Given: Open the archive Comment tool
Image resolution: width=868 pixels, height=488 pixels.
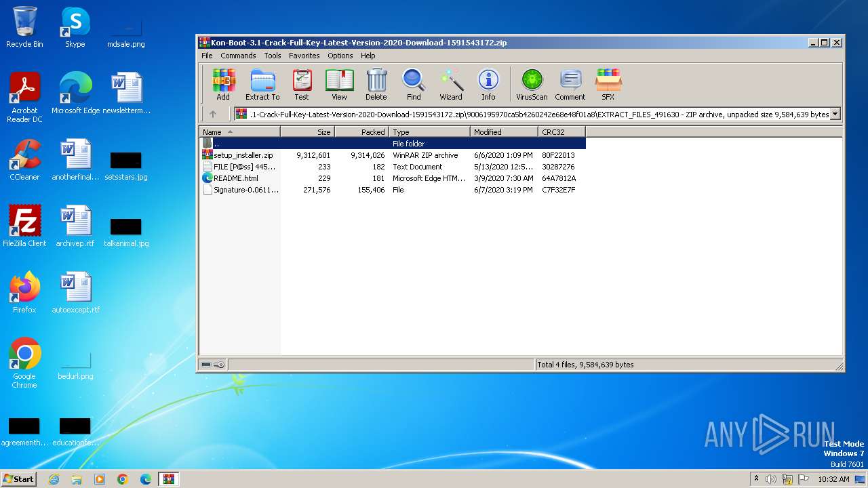Looking at the screenshot, I should coord(570,85).
